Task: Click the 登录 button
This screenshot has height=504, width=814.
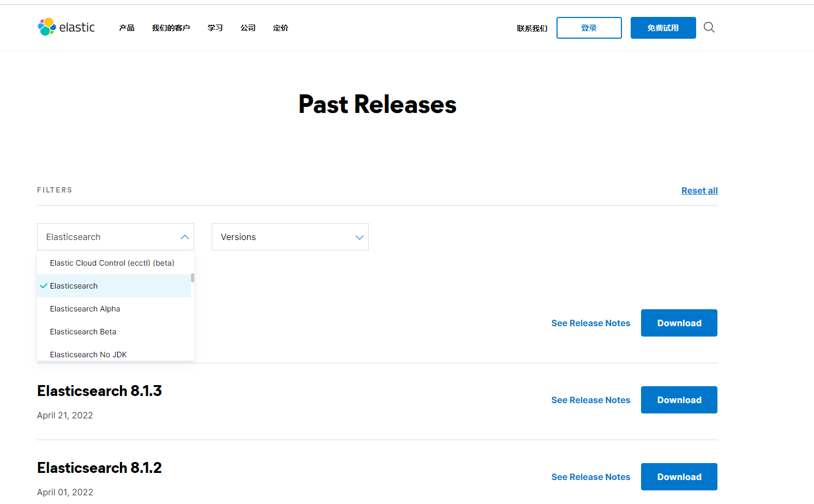Action: [x=589, y=28]
